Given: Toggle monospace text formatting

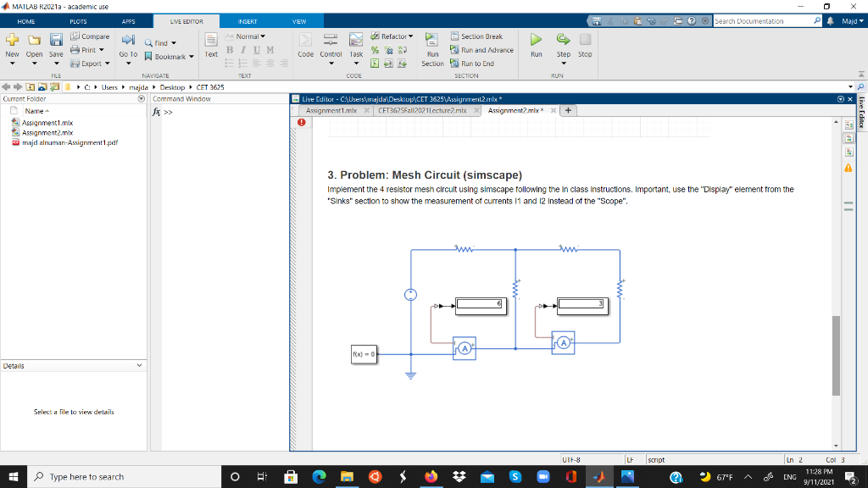Looking at the screenshot, I should (x=270, y=49).
